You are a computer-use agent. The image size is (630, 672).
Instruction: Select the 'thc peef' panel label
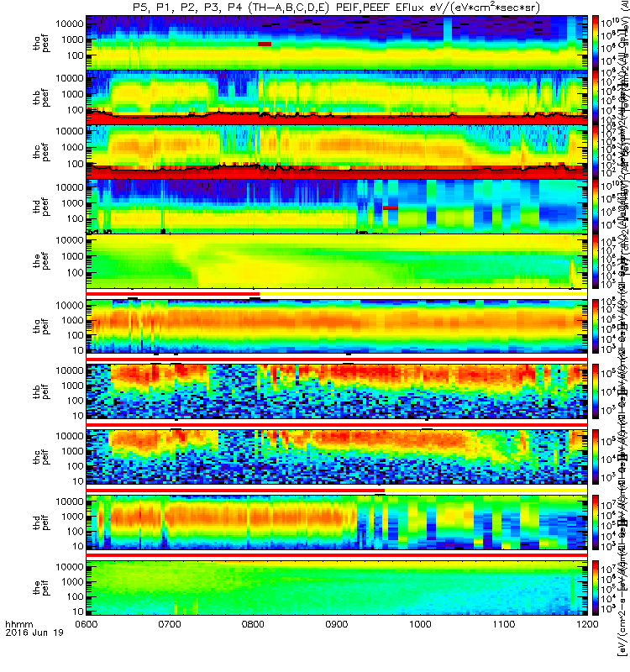pyautogui.click(x=41, y=152)
